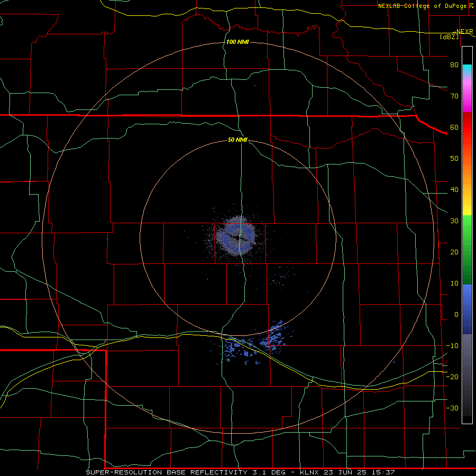Click the NEXR label above the color scale
Image resolution: width=476 pixels, height=476 pixels.
pyautogui.click(x=464, y=32)
